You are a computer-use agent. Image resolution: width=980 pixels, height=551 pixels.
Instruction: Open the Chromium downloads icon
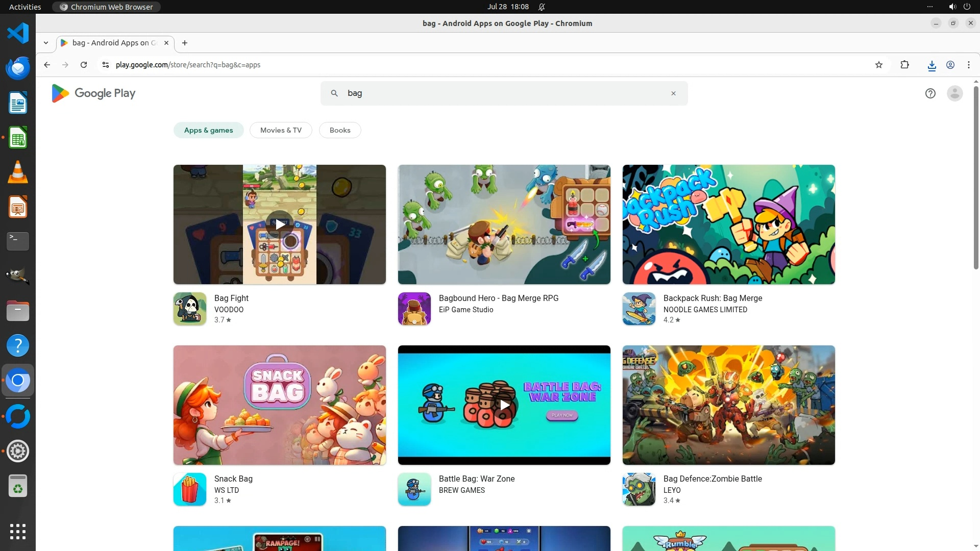pos(932,65)
